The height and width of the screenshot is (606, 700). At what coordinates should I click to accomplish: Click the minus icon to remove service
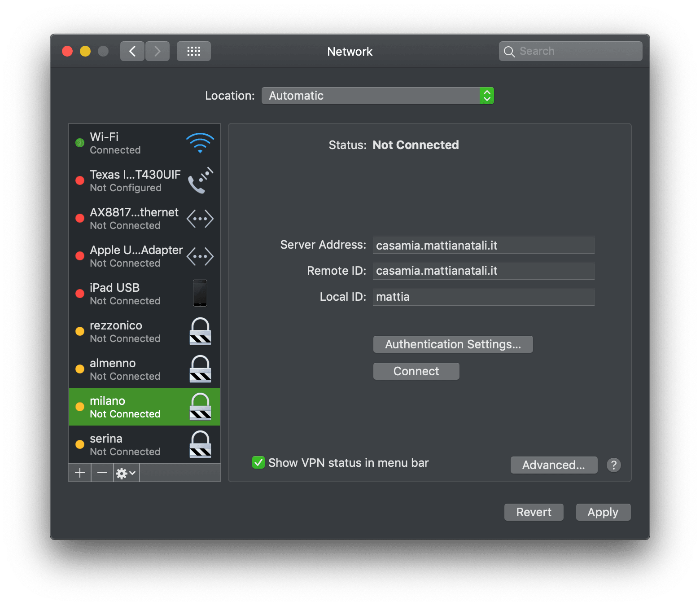click(x=102, y=473)
